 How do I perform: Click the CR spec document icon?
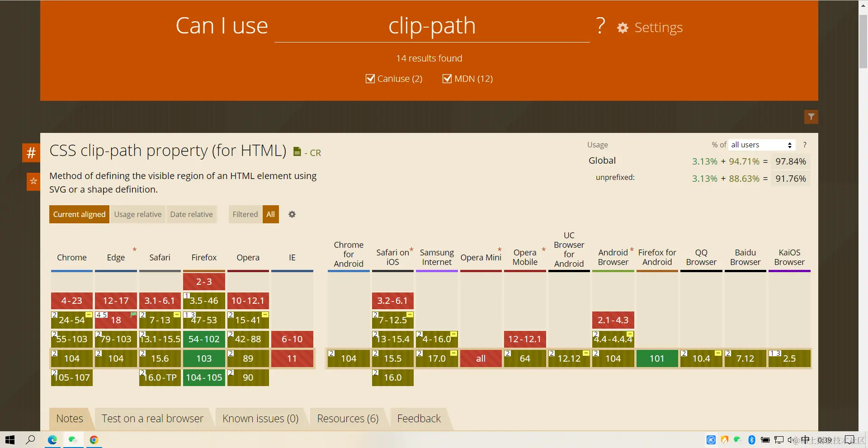click(x=297, y=152)
